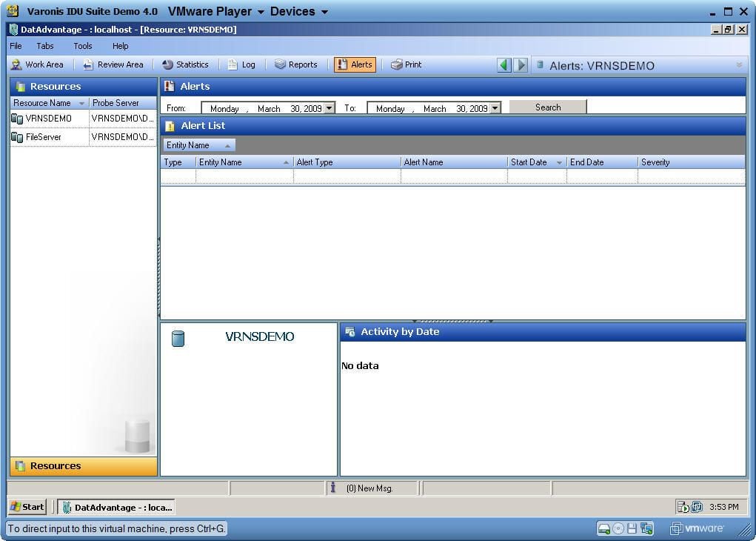Open the From date picker dropdown
The height and width of the screenshot is (541, 756).
pos(330,108)
